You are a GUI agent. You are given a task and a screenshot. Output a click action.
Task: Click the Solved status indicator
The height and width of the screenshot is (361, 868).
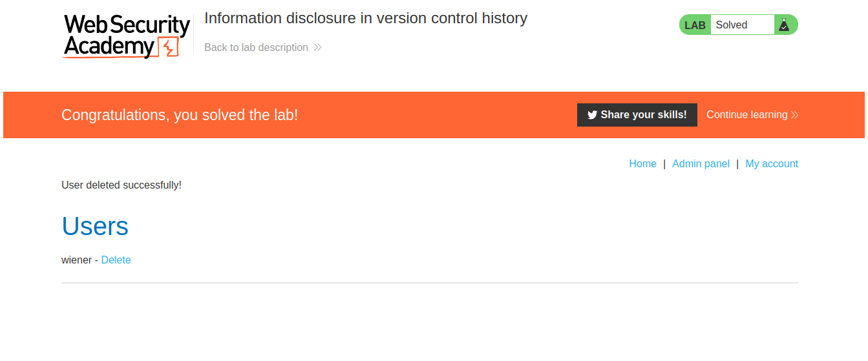coord(732,25)
